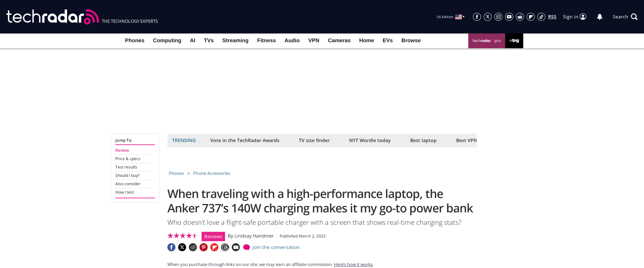The height and width of the screenshot is (268, 644).
Task: Open the VPN nav item
Action: click(x=313, y=41)
